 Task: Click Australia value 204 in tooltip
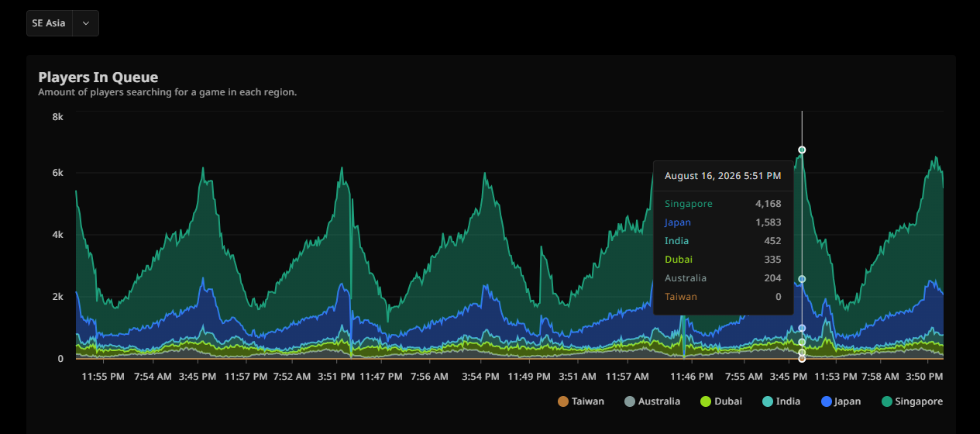click(772, 278)
